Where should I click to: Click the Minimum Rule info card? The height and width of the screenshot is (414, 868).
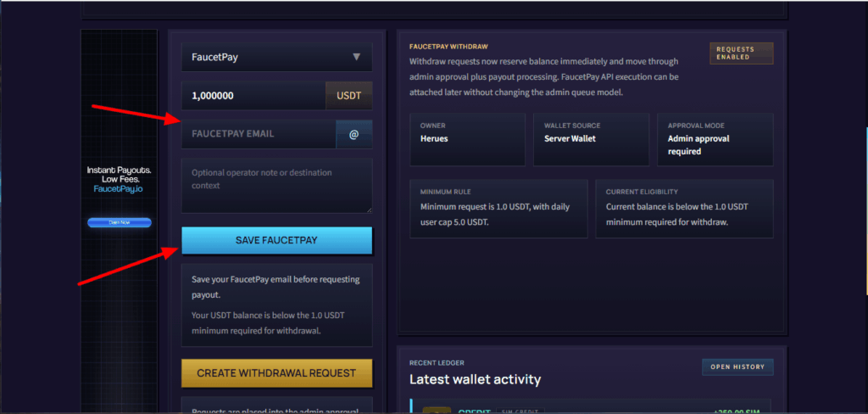(x=498, y=209)
